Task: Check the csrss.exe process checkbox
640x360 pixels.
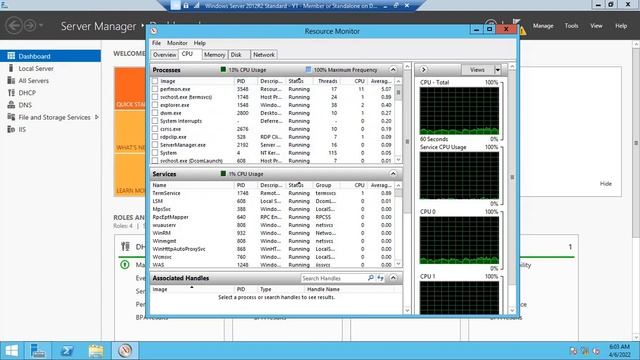Action: pos(155,129)
